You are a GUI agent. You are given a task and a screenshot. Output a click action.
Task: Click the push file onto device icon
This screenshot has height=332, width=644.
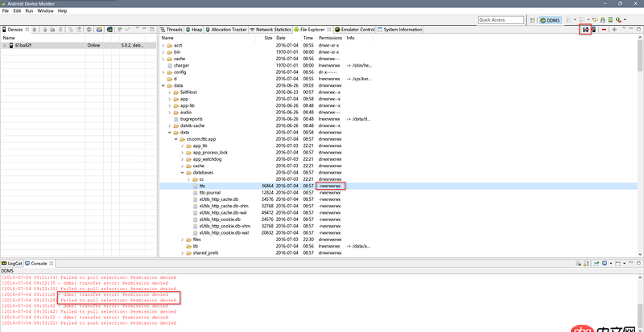click(x=594, y=30)
